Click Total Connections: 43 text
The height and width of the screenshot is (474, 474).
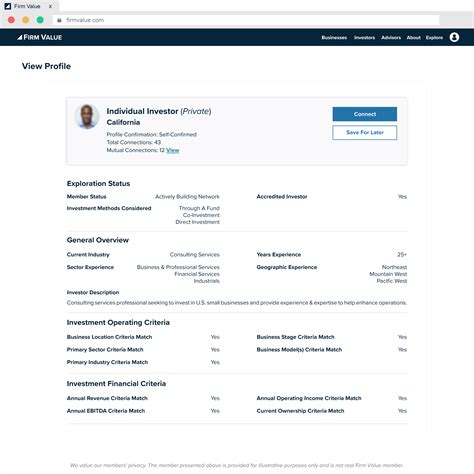tap(134, 142)
